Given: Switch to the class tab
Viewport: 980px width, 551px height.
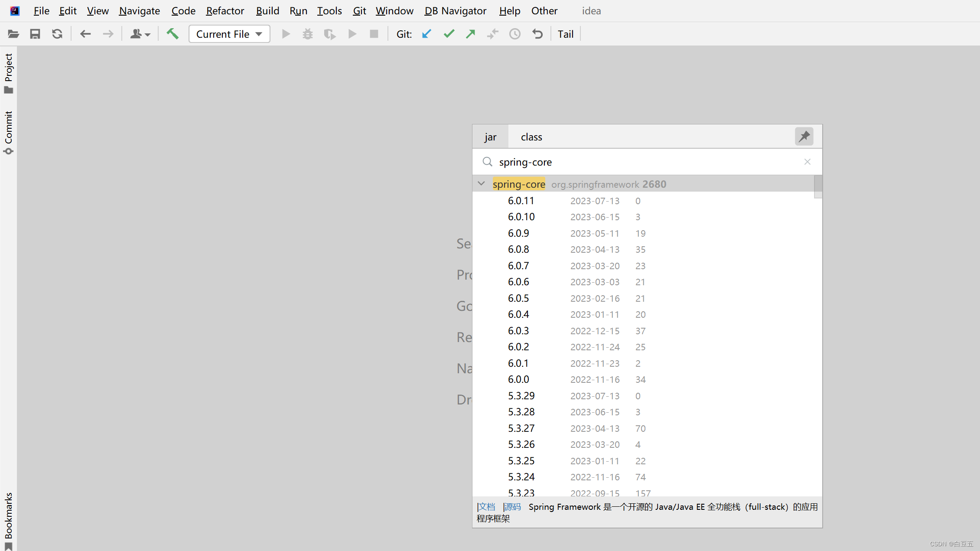Looking at the screenshot, I should coord(531,137).
